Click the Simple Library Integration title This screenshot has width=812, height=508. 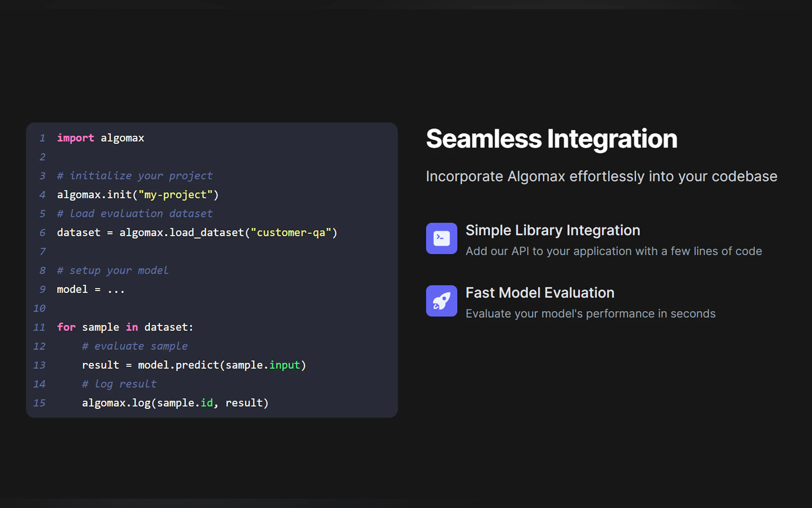(552, 230)
